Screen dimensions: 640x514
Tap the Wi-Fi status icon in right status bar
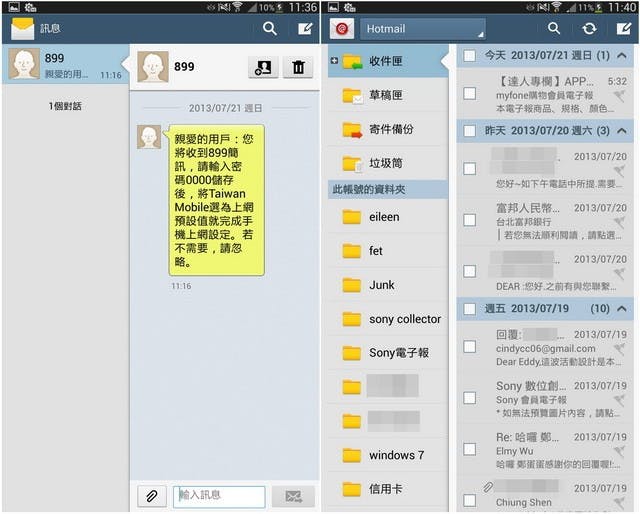556,7
